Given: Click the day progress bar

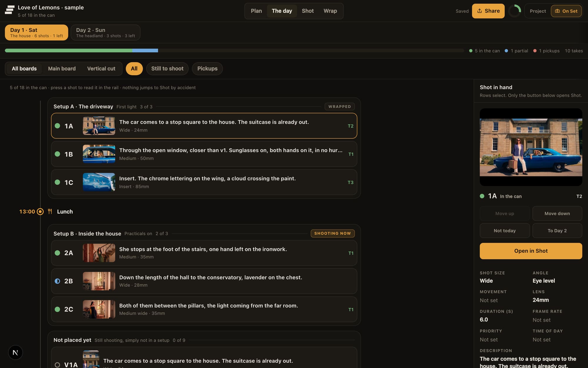Looking at the screenshot, I should point(234,51).
